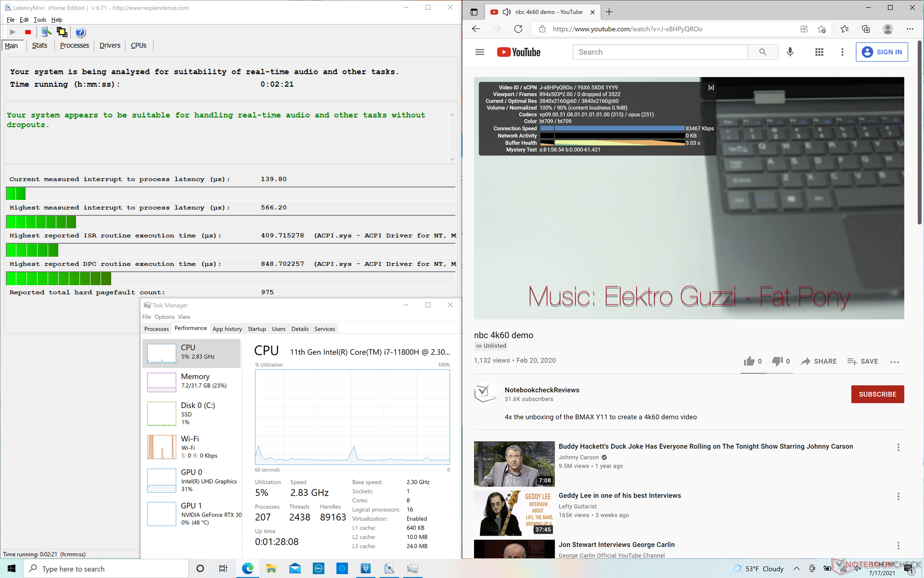Open the YouTube apps grid icon
This screenshot has width=924, height=578.
[x=819, y=52]
